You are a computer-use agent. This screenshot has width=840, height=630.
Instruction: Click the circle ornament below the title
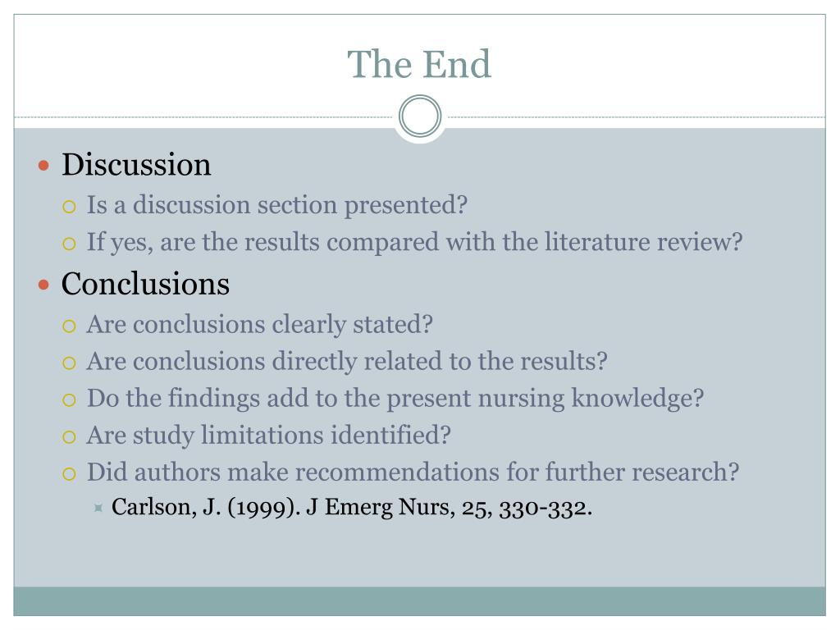pos(420,116)
